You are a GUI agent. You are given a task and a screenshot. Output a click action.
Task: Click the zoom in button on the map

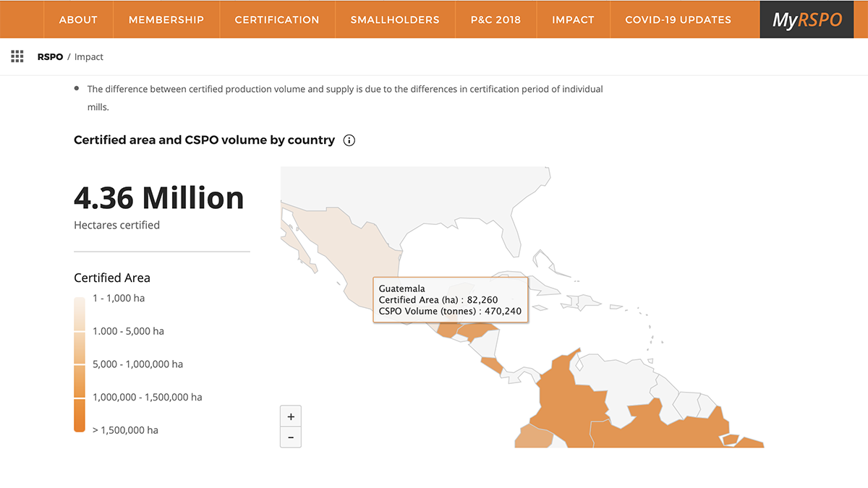pos(290,416)
